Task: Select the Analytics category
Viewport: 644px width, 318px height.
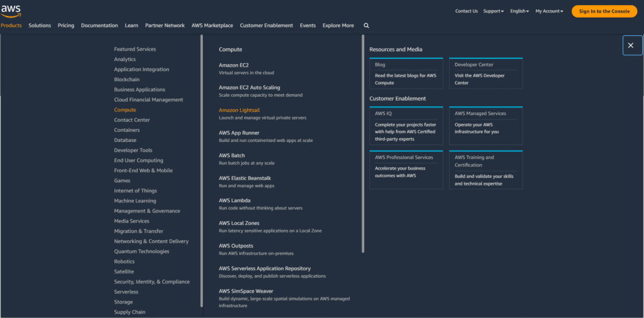Action: tap(125, 60)
